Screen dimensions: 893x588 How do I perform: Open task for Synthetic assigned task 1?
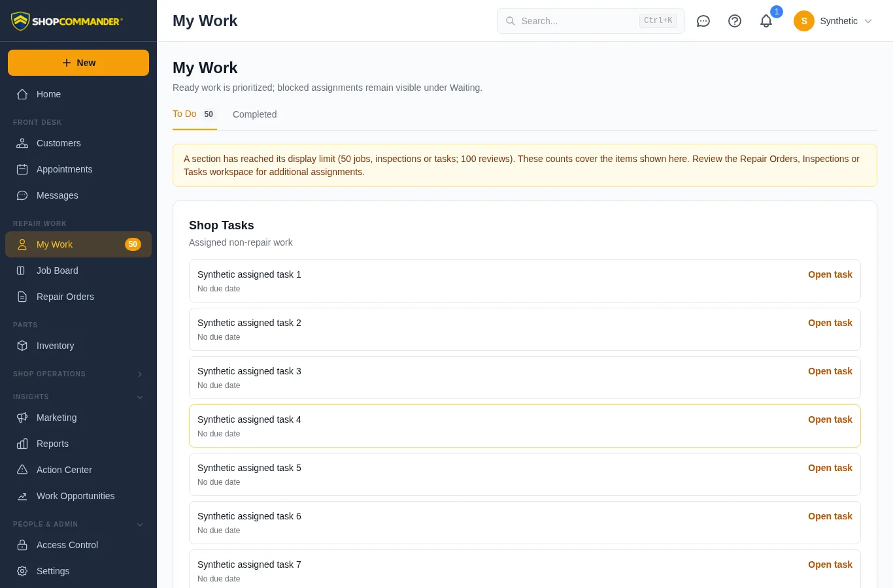(x=830, y=274)
